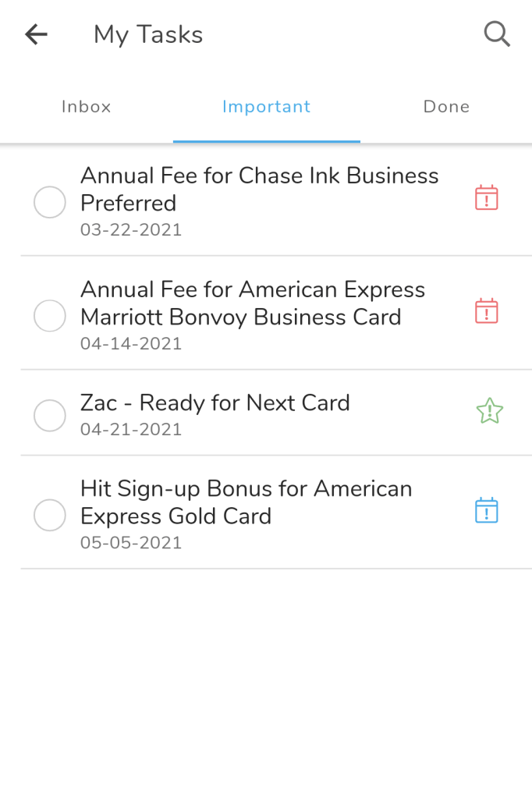Image resolution: width=532 pixels, height=798 pixels.
Task: Complete the Zac - Ready for Next Card task
Action: (x=50, y=415)
